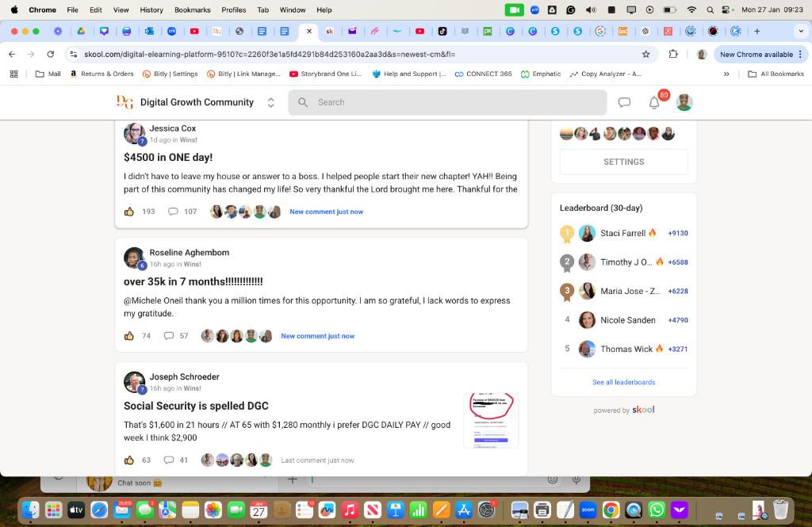Open Nicole Sanden's leaderboard entry
Image resolution: width=812 pixels, height=527 pixels.
pos(628,320)
